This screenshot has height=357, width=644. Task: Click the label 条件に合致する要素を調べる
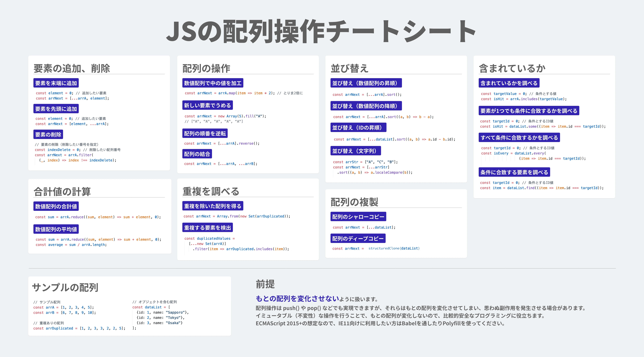(514, 172)
